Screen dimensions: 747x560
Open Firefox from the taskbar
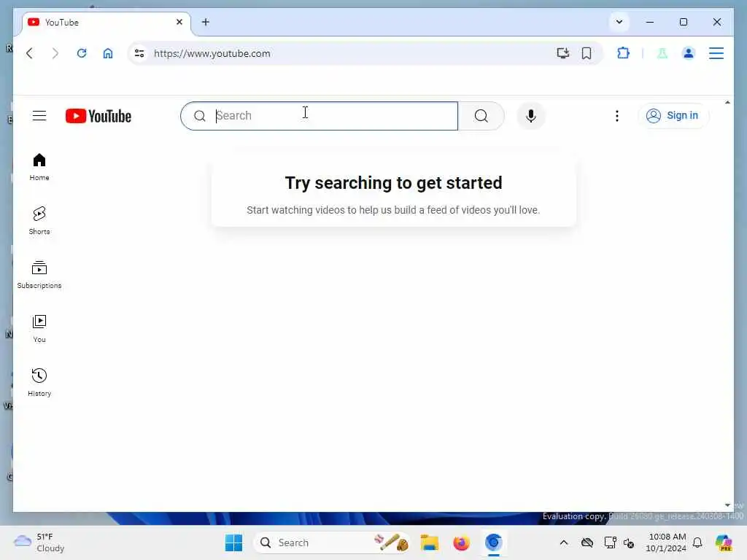click(x=461, y=542)
